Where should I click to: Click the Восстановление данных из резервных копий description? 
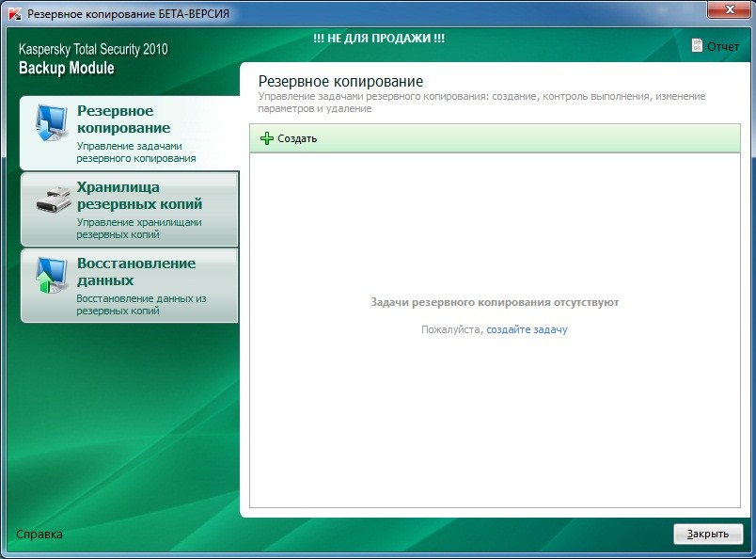click(x=141, y=305)
